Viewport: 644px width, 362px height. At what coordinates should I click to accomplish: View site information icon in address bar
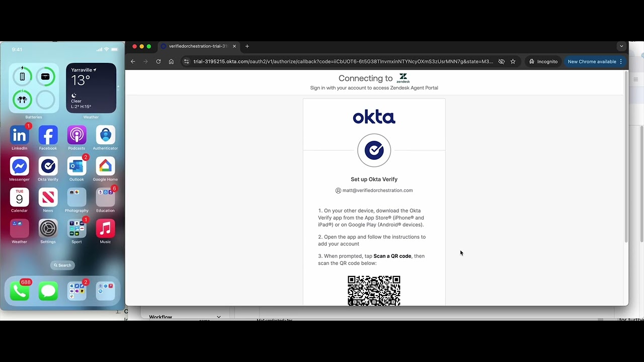point(186,61)
